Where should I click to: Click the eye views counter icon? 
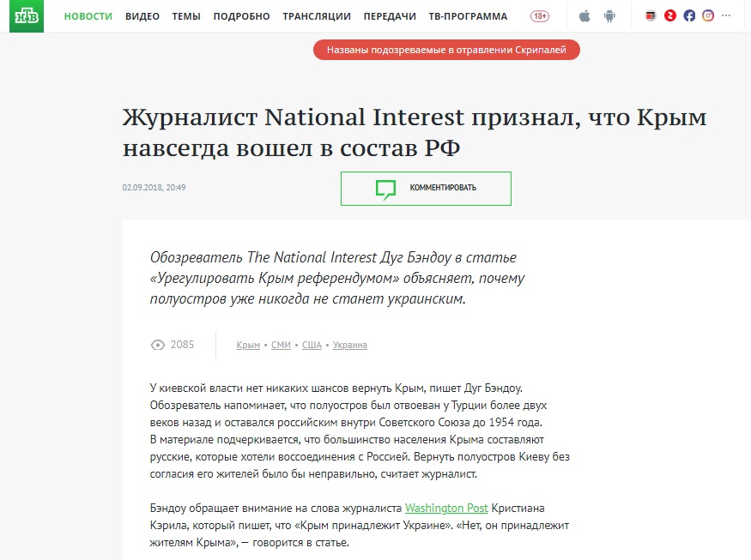(x=158, y=345)
